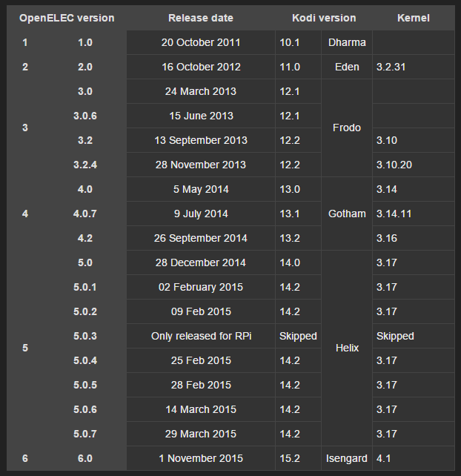
Task: Click the Gotham codename cell
Action: coord(347,214)
